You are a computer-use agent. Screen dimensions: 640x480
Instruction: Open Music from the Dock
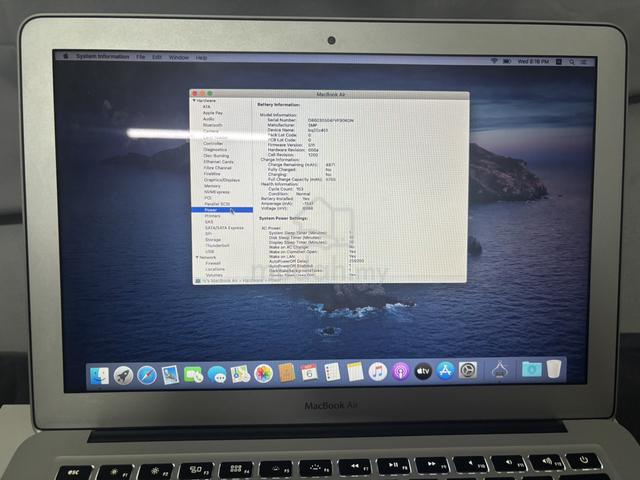point(378,371)
